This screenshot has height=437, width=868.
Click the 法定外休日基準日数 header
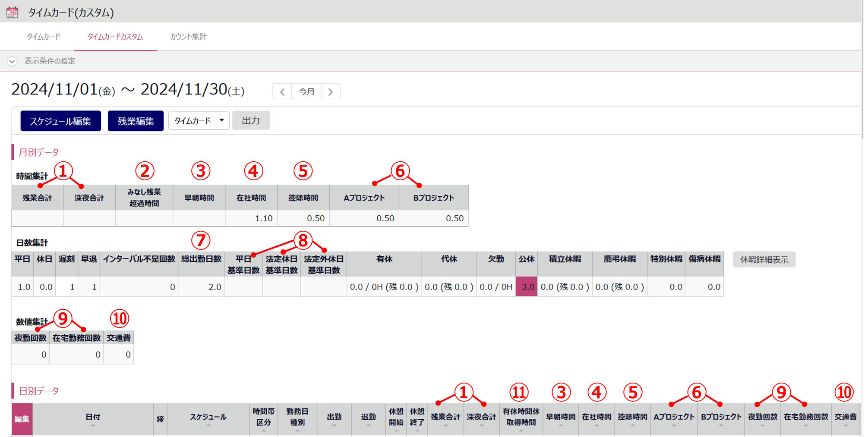coord(324,264)
